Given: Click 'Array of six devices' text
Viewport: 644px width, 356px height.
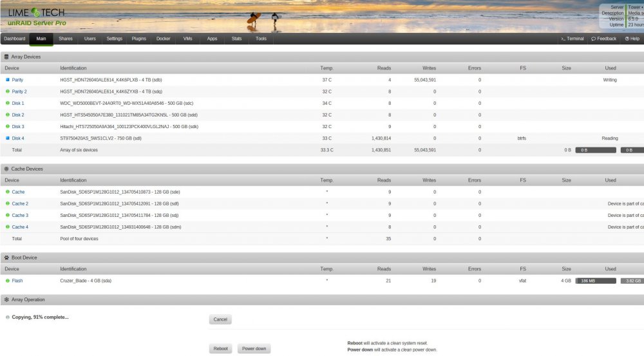Looking at the screenshot, I should coord(79,150).
